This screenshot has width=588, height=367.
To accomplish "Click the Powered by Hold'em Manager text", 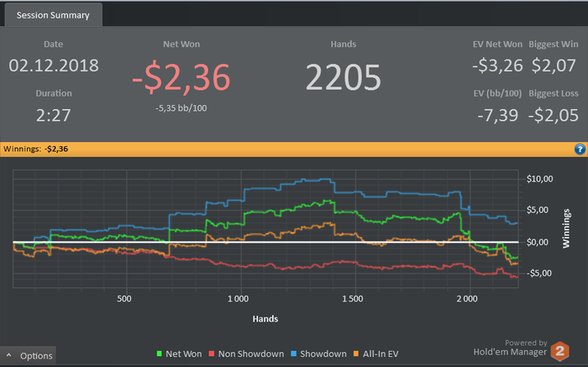I will tap(510, 348).
